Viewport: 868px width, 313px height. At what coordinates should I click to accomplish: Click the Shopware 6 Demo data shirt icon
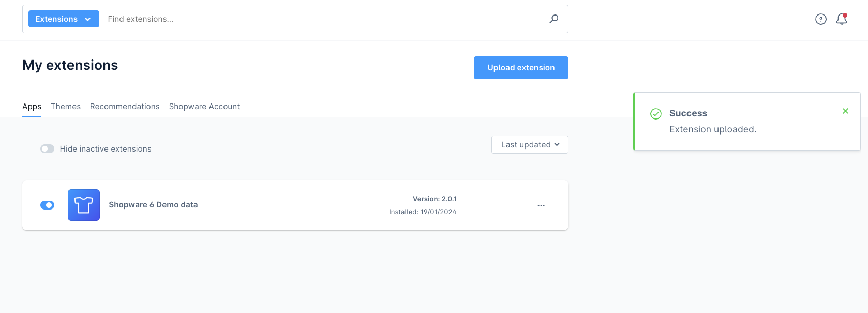pyautogui.click(x=83, y=205)
